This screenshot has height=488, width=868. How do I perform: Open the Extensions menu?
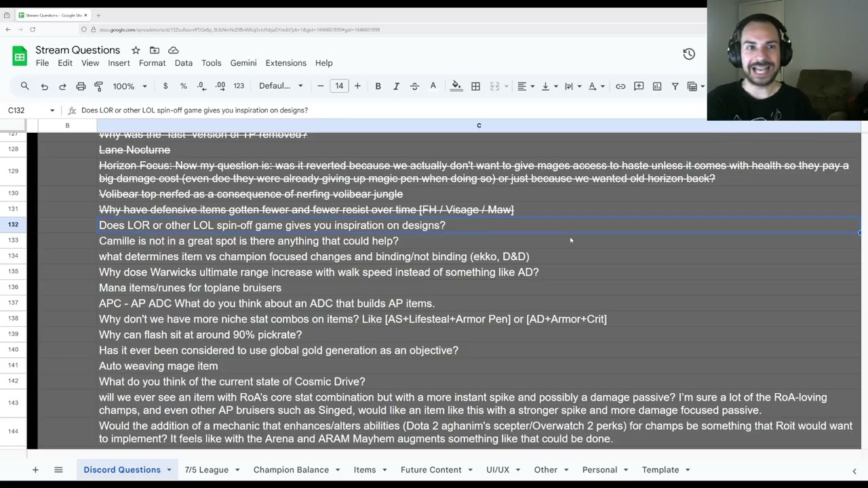tap(285, 63)
